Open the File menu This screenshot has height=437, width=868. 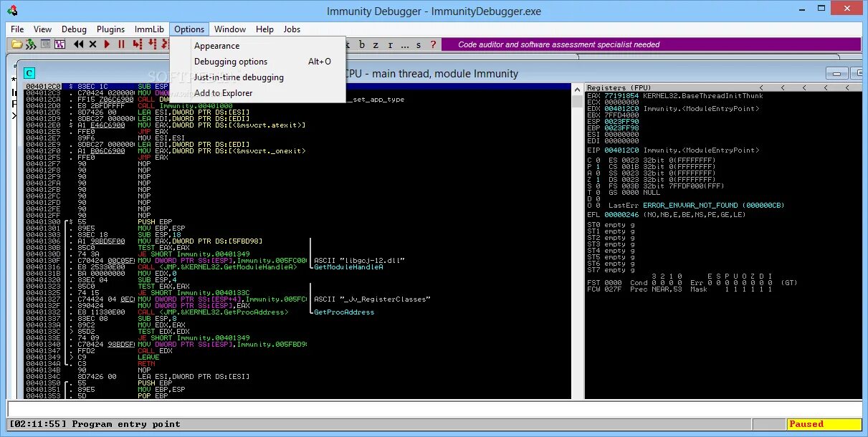coord(17,29)
